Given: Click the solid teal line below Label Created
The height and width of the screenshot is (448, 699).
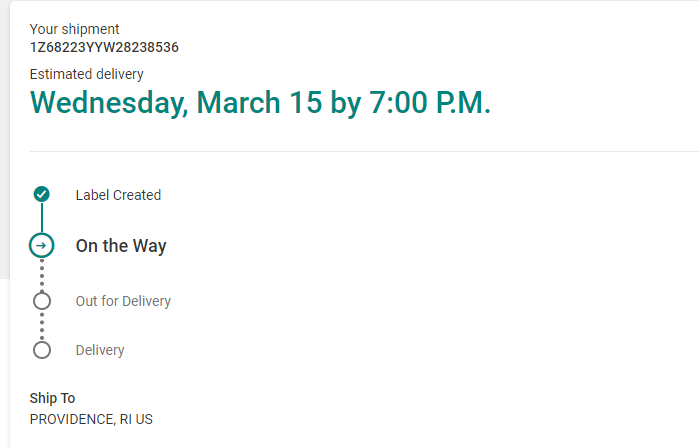Looking at the screenshot, I should coord(42,217).
